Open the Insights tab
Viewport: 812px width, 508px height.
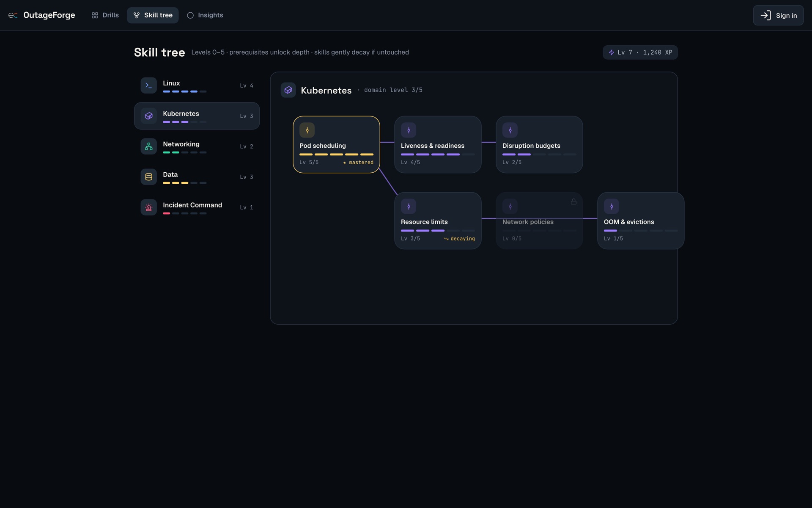[205, 15]
